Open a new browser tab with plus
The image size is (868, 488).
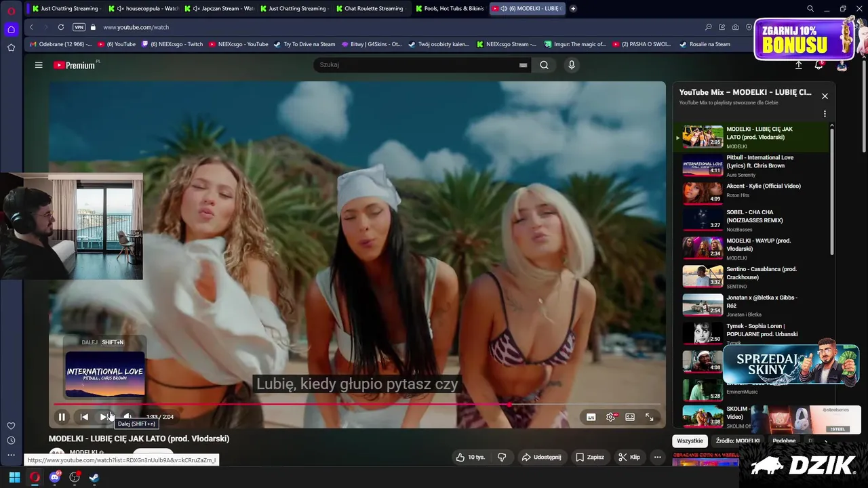point(573,9)
